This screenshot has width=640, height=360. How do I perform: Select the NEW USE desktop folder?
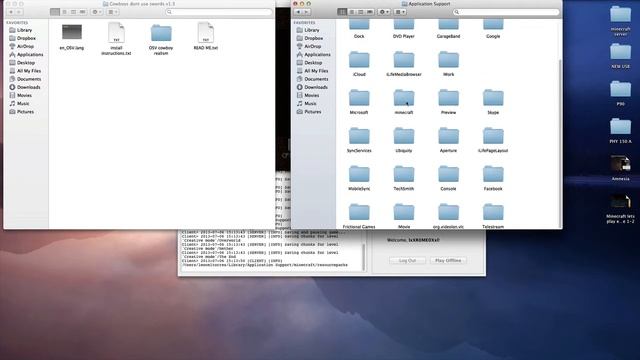click(620, 53)
